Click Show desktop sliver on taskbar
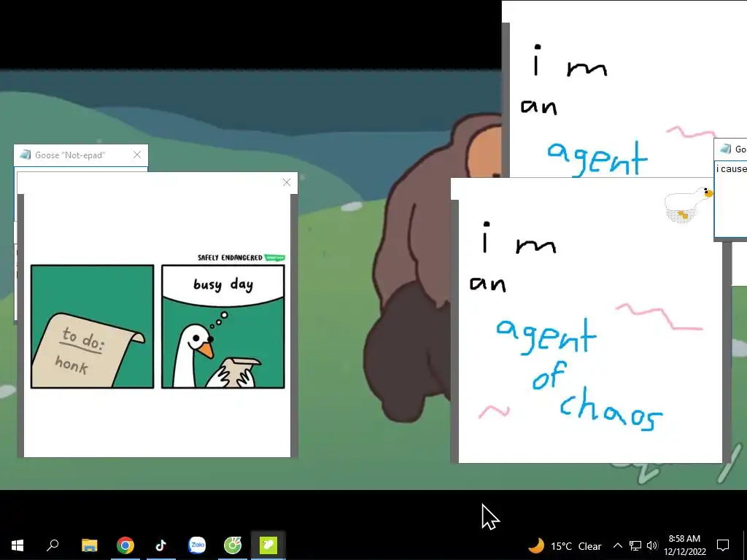 pos(744,545)
